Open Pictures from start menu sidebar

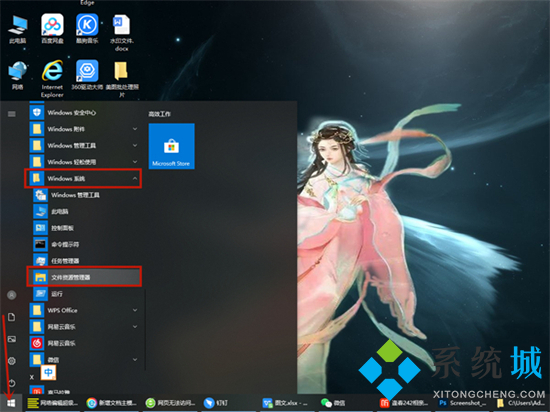(x=12, y=339)
